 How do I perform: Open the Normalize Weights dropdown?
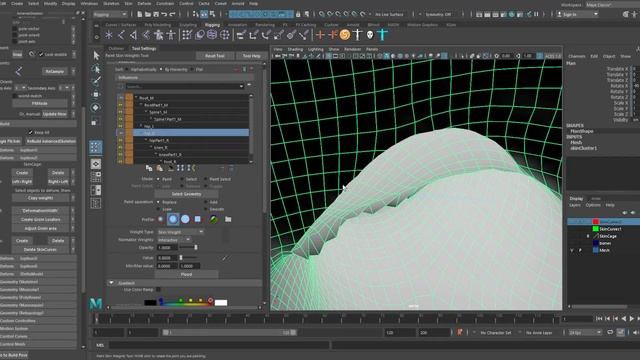(174, 240)
